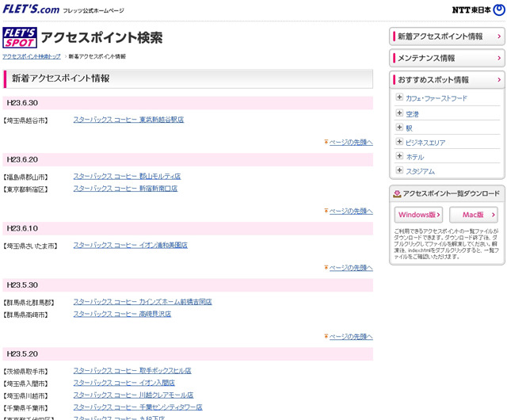Click the NTT East logo
The width and height of the screenshot is (507, 420).
(x=478, y=10)
